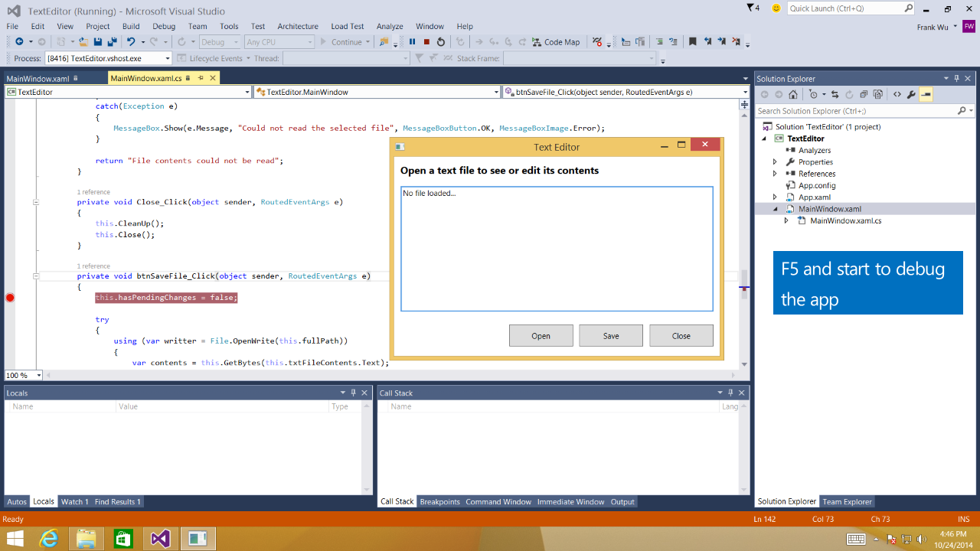Screen dimensions: 980x551
Task: Open the Debug solution configuration dropdown
Action: [x=220, y=42]
